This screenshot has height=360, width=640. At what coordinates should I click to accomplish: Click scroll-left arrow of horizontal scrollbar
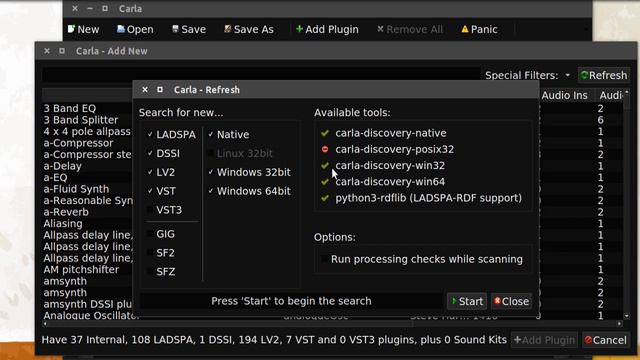coord(45,324)
